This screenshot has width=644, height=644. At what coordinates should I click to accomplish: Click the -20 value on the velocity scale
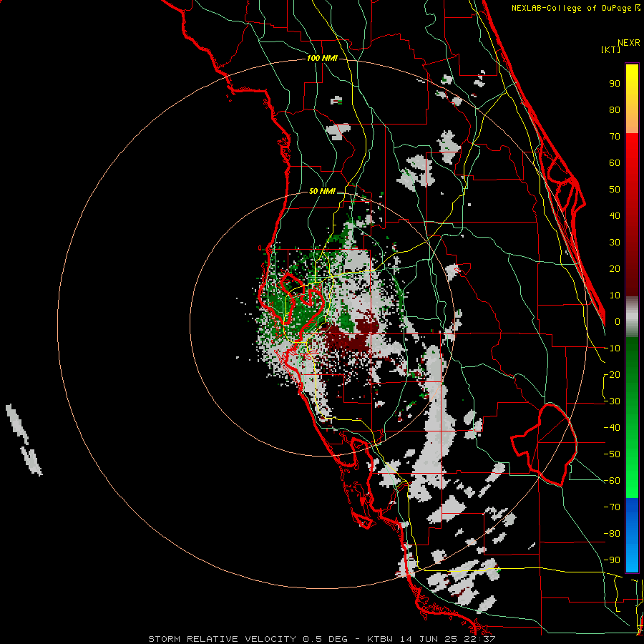click(612, 375)
